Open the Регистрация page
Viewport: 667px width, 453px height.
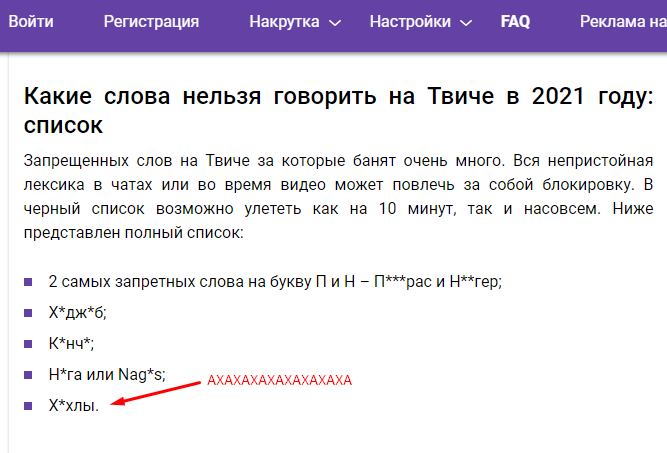(151, 21)
